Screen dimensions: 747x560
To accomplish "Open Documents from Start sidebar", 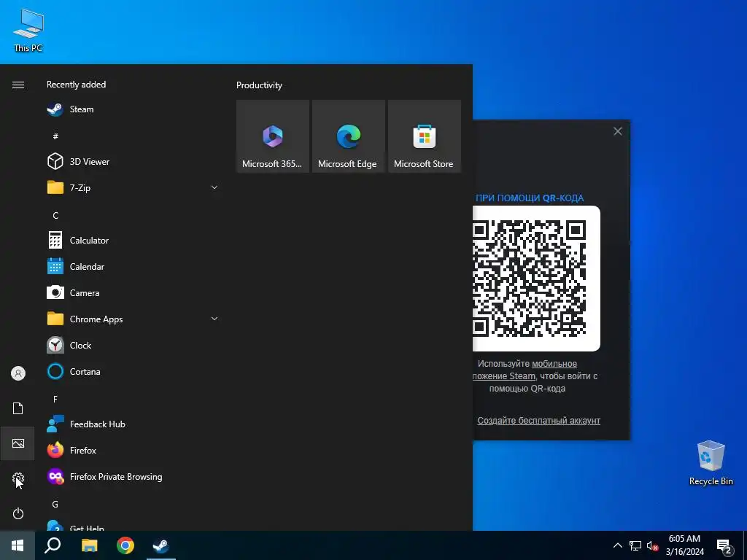I will (x=18, y=408).
